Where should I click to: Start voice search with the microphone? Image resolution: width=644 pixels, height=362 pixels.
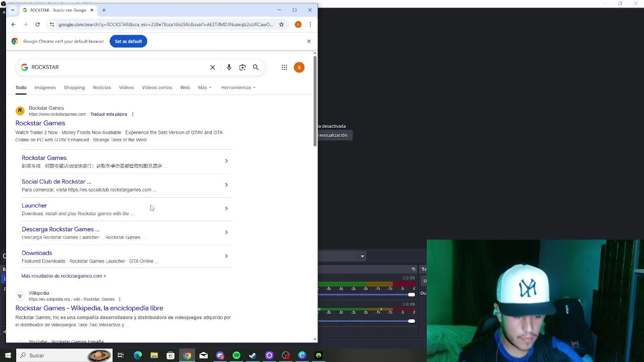(x=229, y=67)
